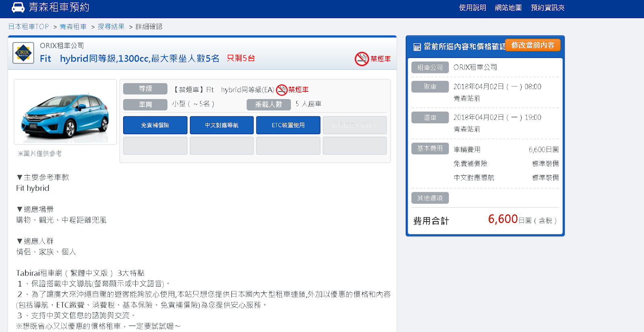
Task: Click the Tabirai租車網 3大特點 heading
Action: [80, 273]
